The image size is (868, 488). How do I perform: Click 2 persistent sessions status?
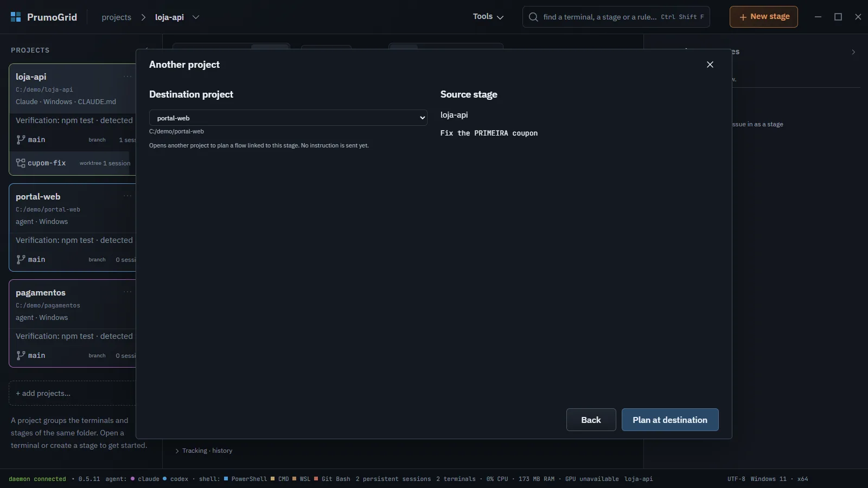coord(393,479)
